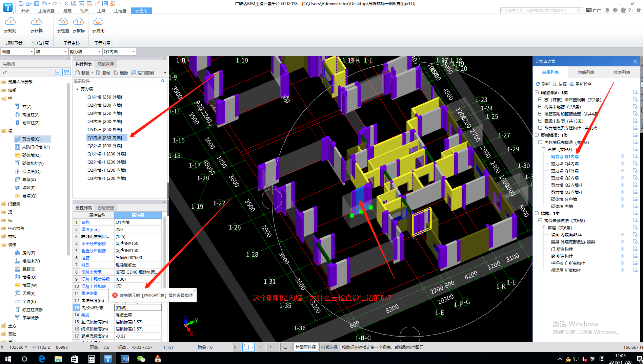Click the save icon in quick access toolbar
The width and height of the screenshot is (643, 364).
point(36,3)
